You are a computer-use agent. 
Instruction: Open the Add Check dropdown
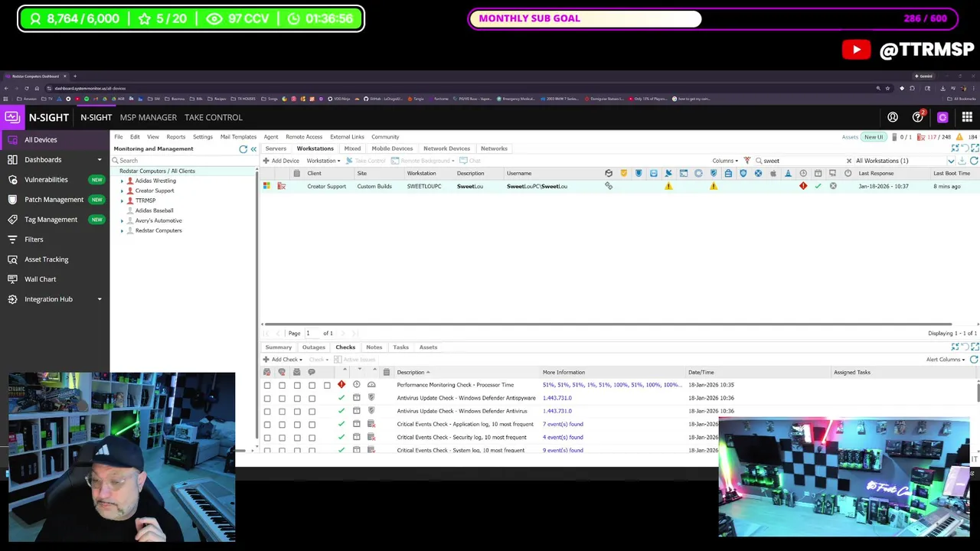(x=283, y=360)
